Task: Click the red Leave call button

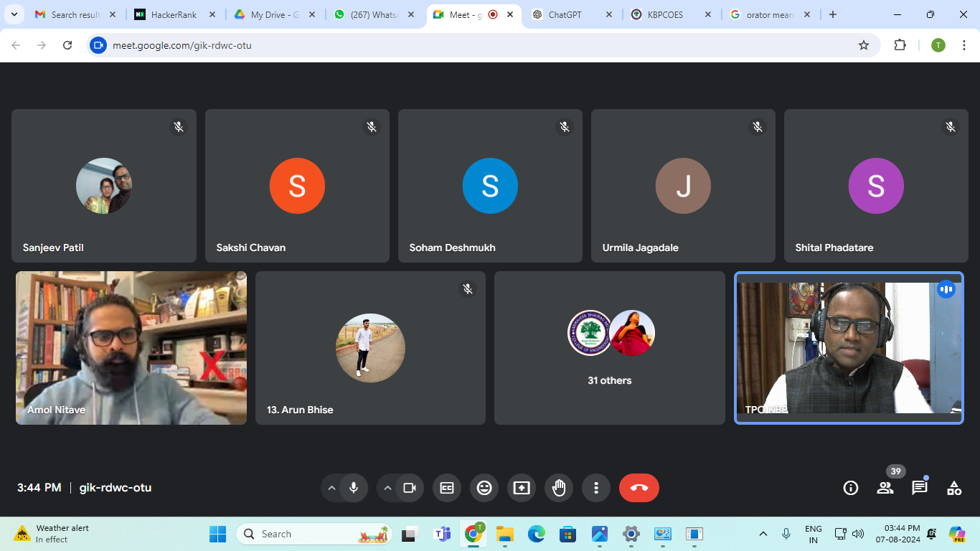Action: tap(639, 488)
